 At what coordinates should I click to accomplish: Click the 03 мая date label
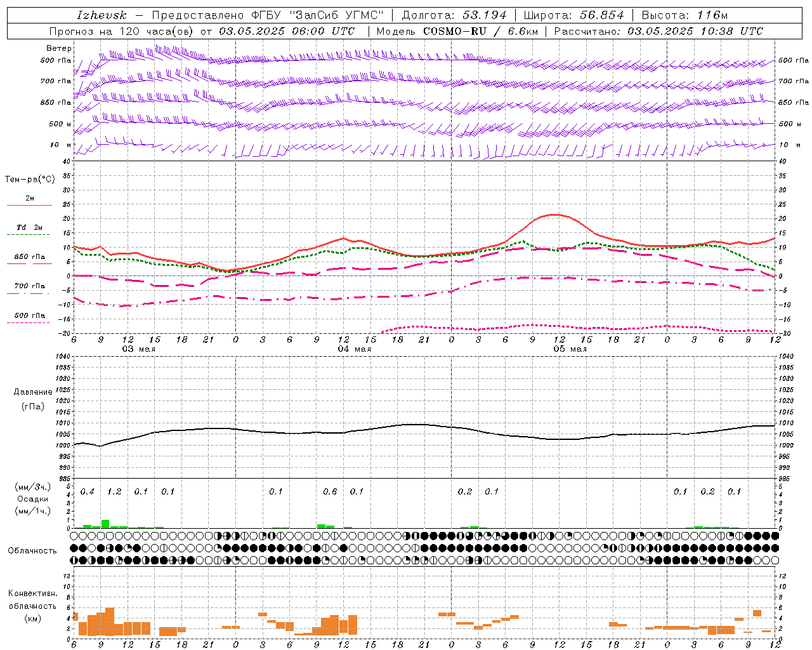(x=139, y=349)
